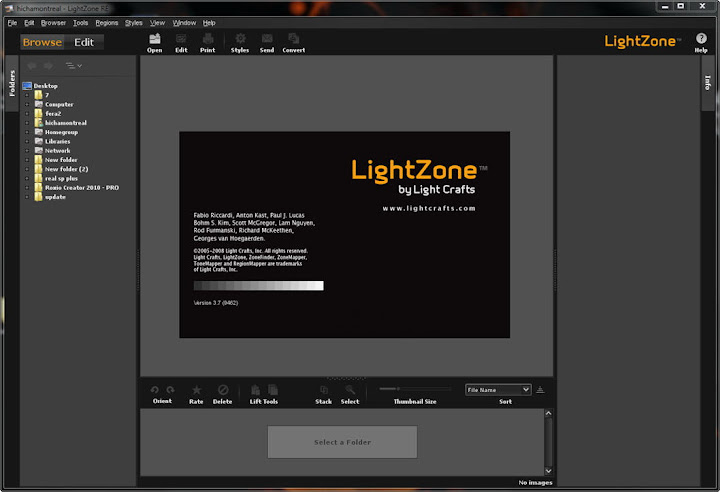Viewport: 720px width, 492px height.
Task: Expand the Homegroup tree node
Action: click(27, 132)
